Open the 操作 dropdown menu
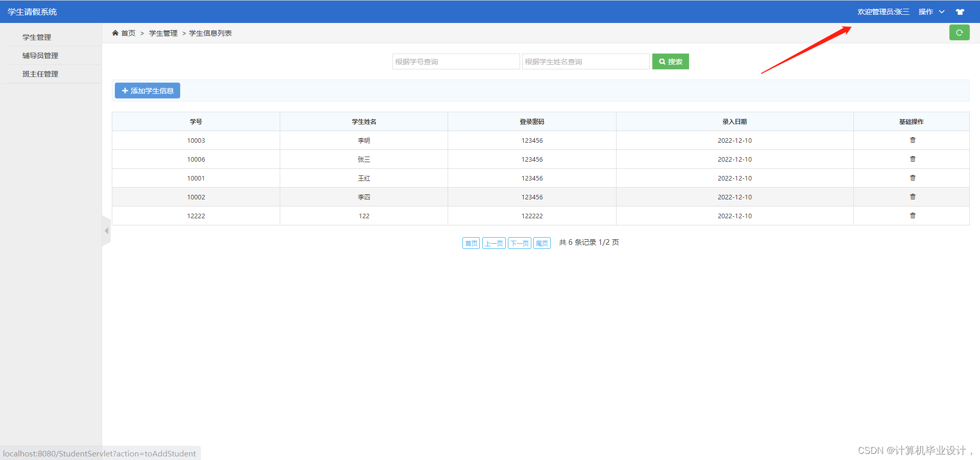This screenshot has height=460, width=980. (932, 12)
